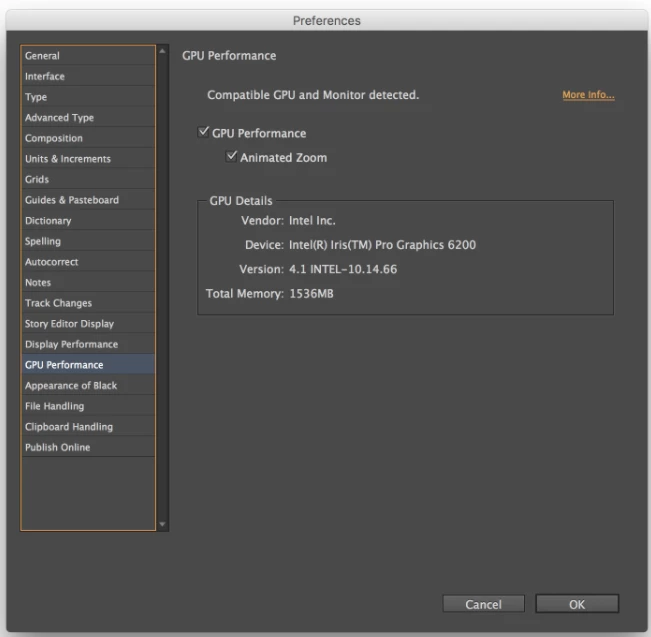This screenshot has width=651, height=637.
Task: Click the Compatible GPU and Monitor detected message
Action: click(313, 95)
